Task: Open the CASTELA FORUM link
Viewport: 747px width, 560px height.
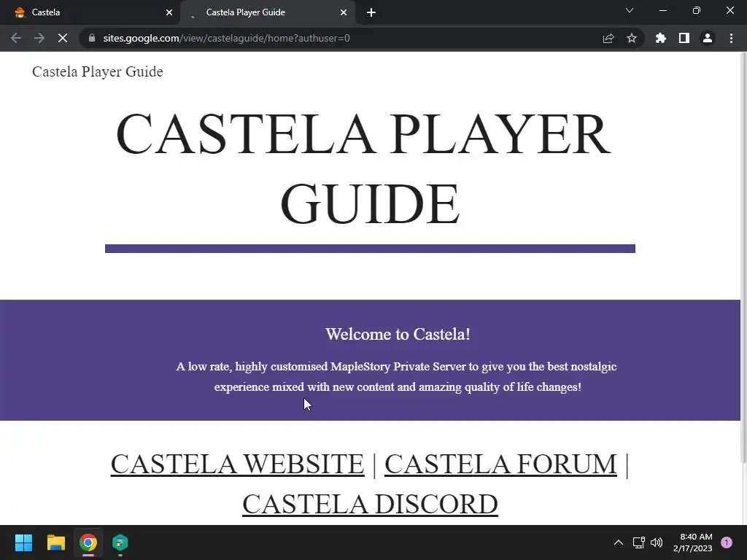Action: click(x=500, y=464)
